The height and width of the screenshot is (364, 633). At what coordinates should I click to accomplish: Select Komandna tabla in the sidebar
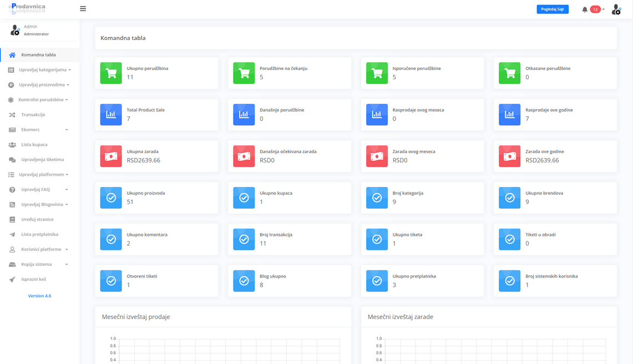click(38, 55)
